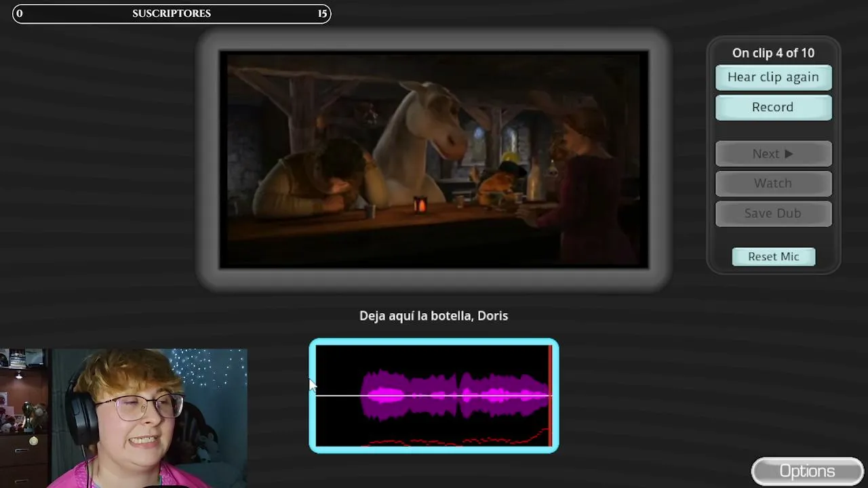This screenshot has width=868, height=488.
Task: Click the Suscriptores progress bar
Action: pos(172,14)
